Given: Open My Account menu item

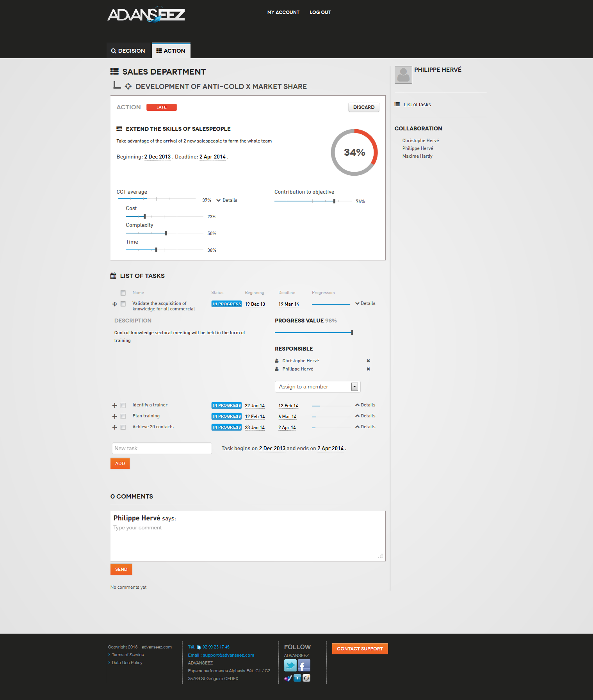Looking at the screenshot, I should pos(283,12).
